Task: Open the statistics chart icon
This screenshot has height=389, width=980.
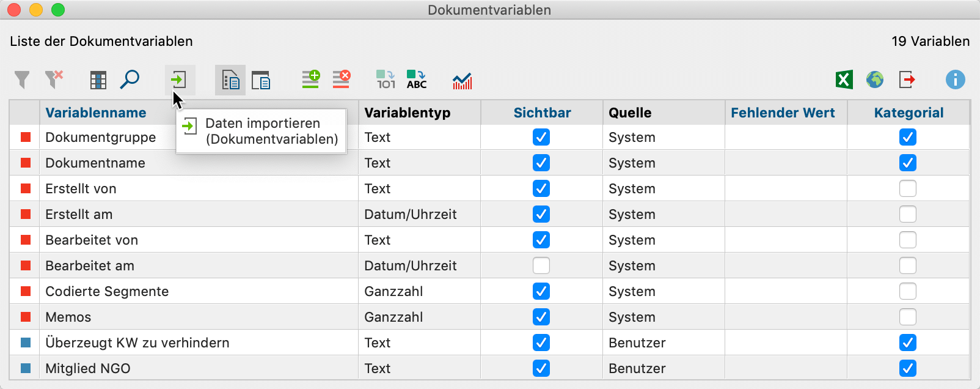Action: (462, 80)
